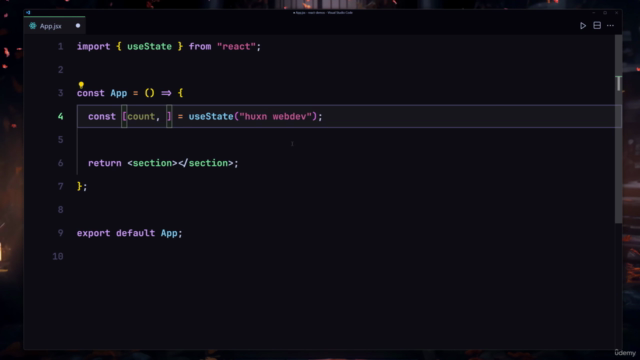Click line number 6 in the gutter

(x=60, y=163)
